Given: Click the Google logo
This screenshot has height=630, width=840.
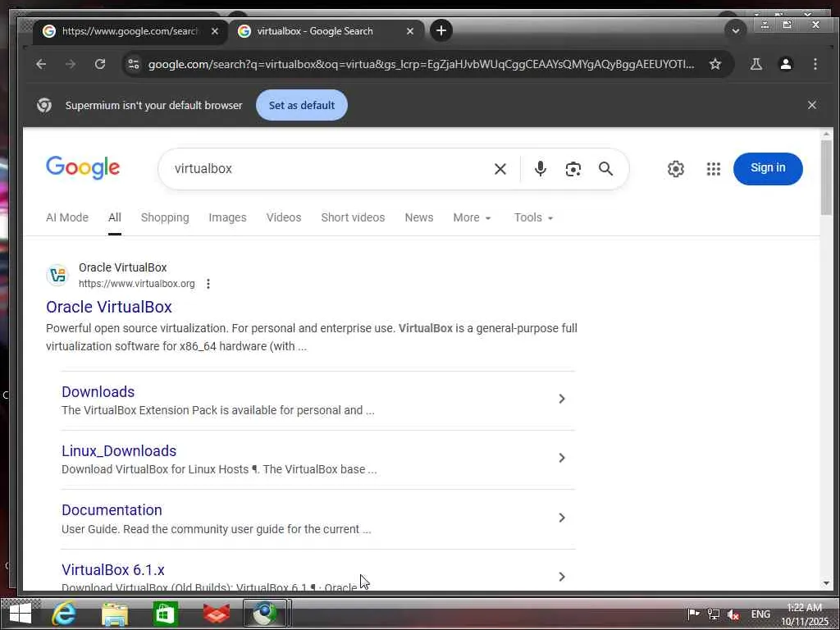Looking at the screenshot, I should click(x=83, y=167).
